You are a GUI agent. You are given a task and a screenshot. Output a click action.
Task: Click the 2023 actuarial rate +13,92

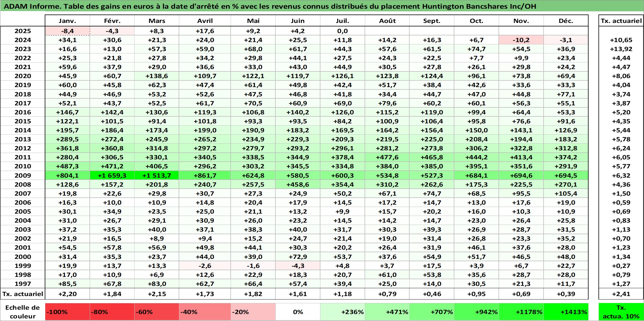[x=621, y=49]
